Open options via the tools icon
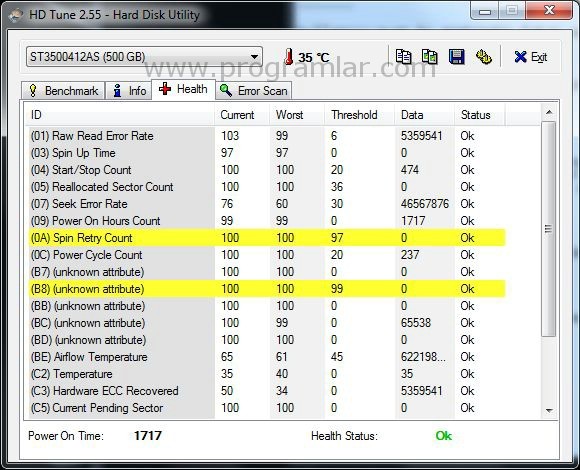Image resolution: width=580 pixels, height=470 pixels. click(483, 57)
